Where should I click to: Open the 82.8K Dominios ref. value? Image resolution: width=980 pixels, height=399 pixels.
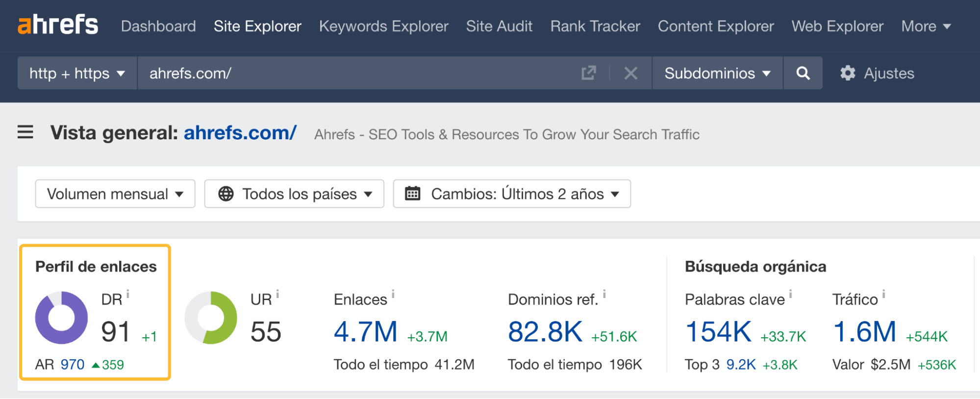[545, 332]
